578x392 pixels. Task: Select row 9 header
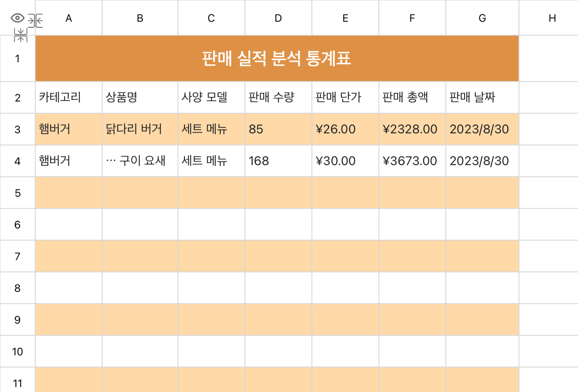(x=17, y=320)
